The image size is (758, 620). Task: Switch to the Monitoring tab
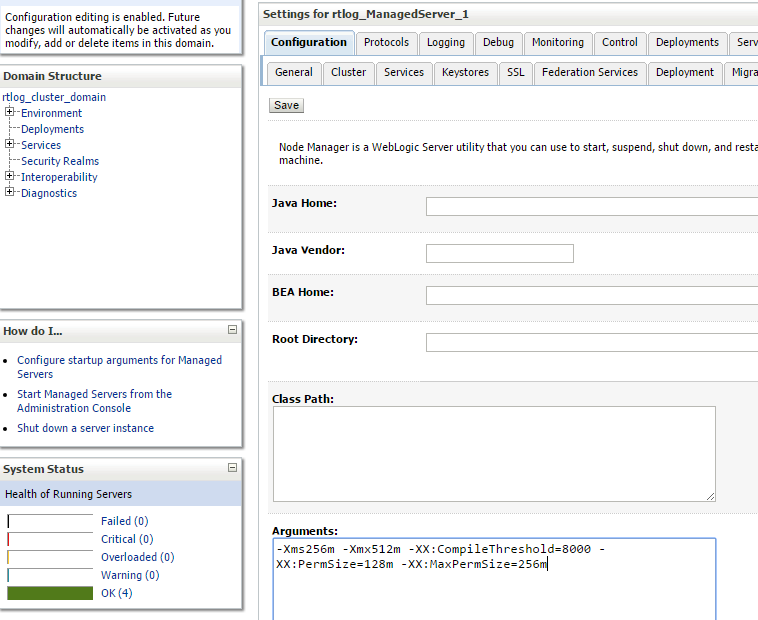tap(558, 43)
